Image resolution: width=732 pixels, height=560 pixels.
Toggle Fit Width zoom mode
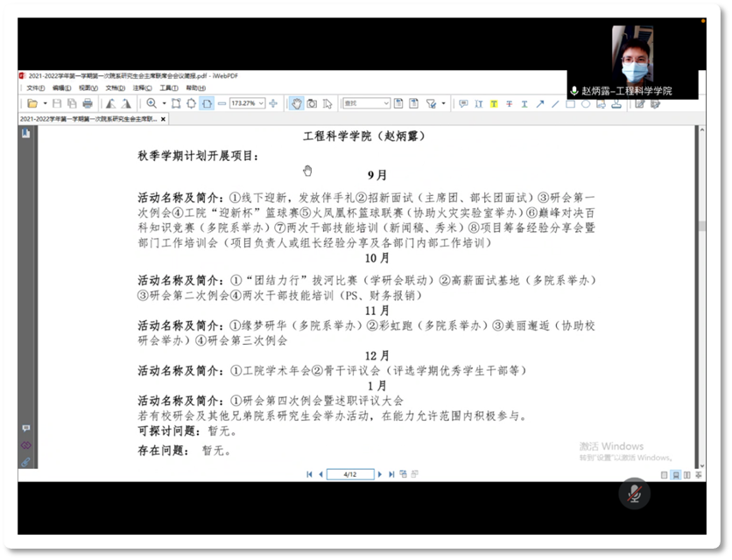[x=207, y=103]
